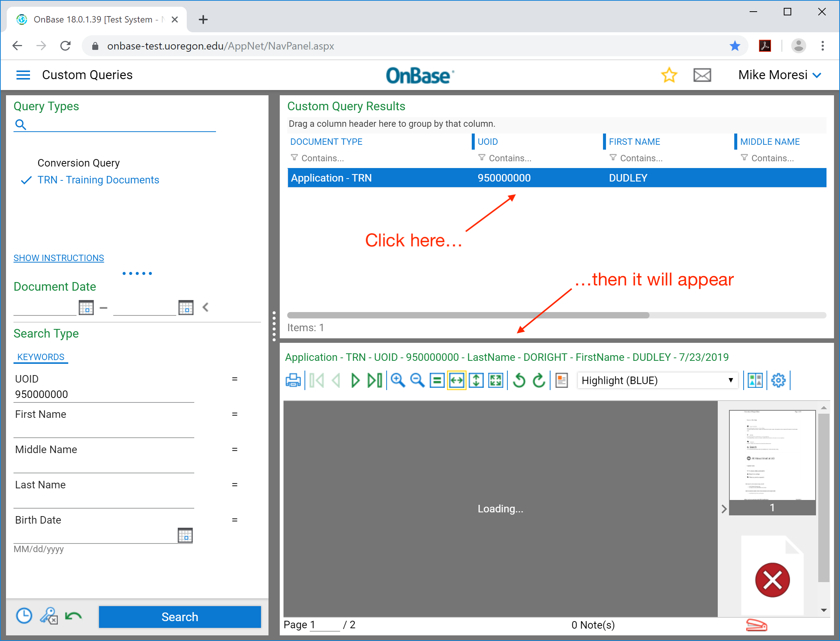Zoom out of the document
The image size is (840, 641).
[417, 380]
